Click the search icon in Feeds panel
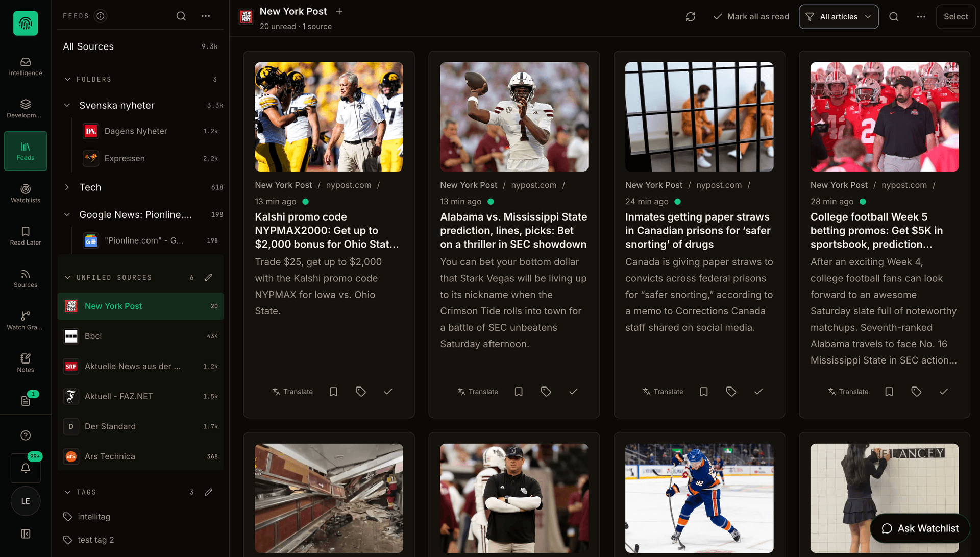The width and height of the screenshot is (980, 557). [x=181, y=16]
